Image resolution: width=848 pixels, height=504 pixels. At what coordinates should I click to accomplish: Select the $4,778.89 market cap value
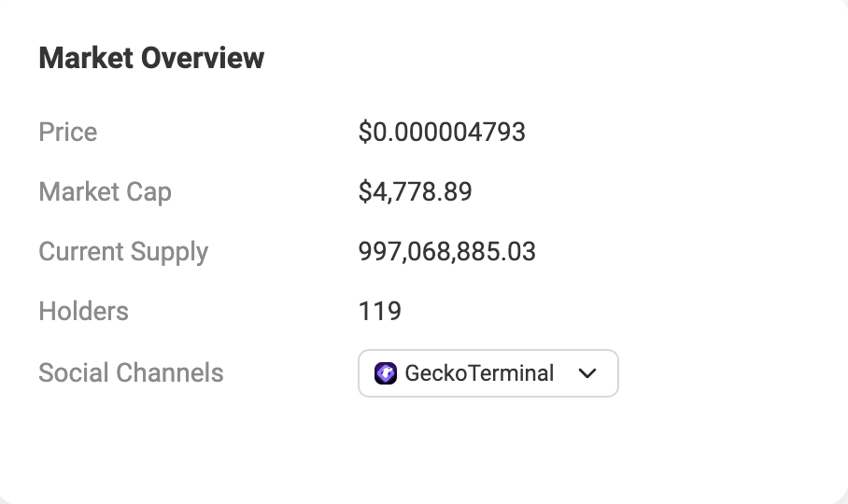click(x=415, y=192)
